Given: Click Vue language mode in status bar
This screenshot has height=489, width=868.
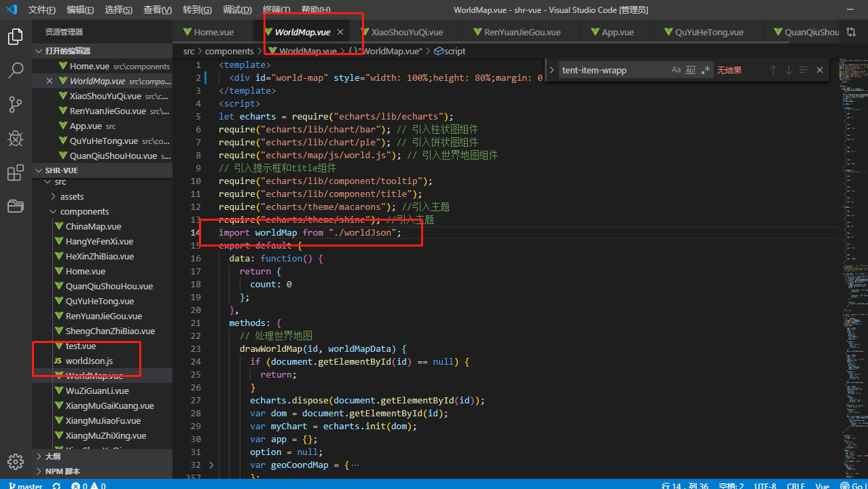Looking at the screenshot, I should (822, 486).
